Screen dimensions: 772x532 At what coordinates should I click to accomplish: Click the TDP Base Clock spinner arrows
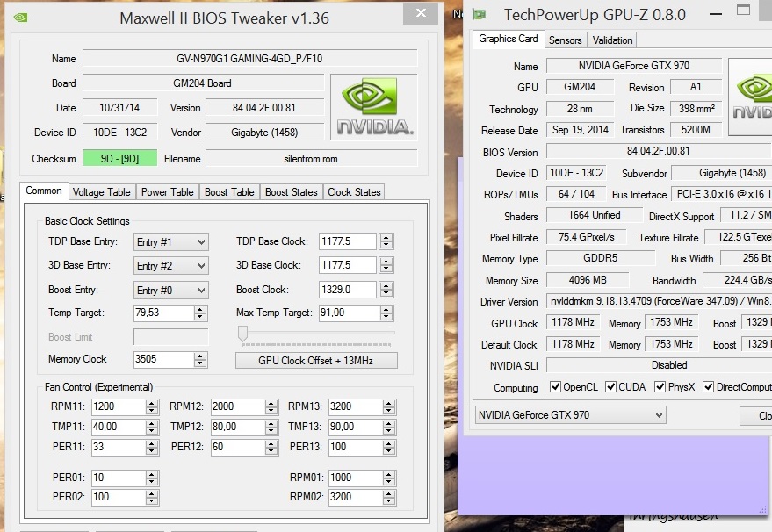click(x=386, y=241)
